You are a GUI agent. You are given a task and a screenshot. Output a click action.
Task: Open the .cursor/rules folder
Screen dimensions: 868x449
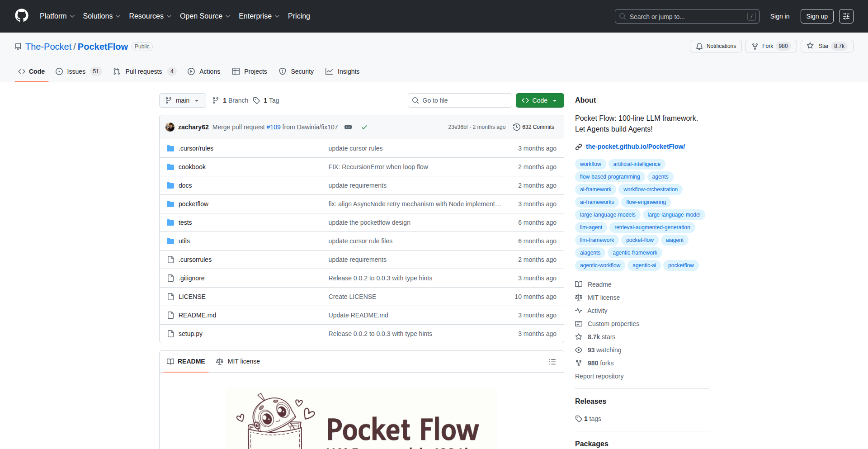(x=196, y=148)
